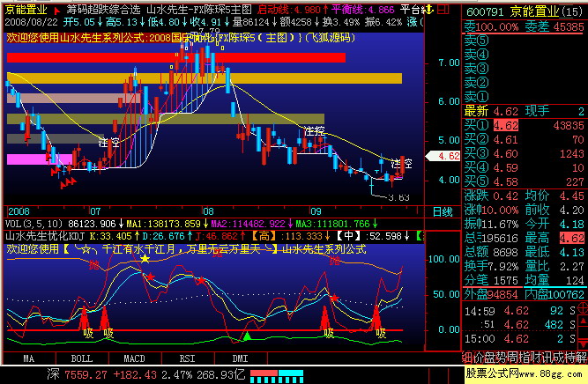Click the red resistance band on chart
This screenshot has height=384, width=588.
tap(176, 58)
